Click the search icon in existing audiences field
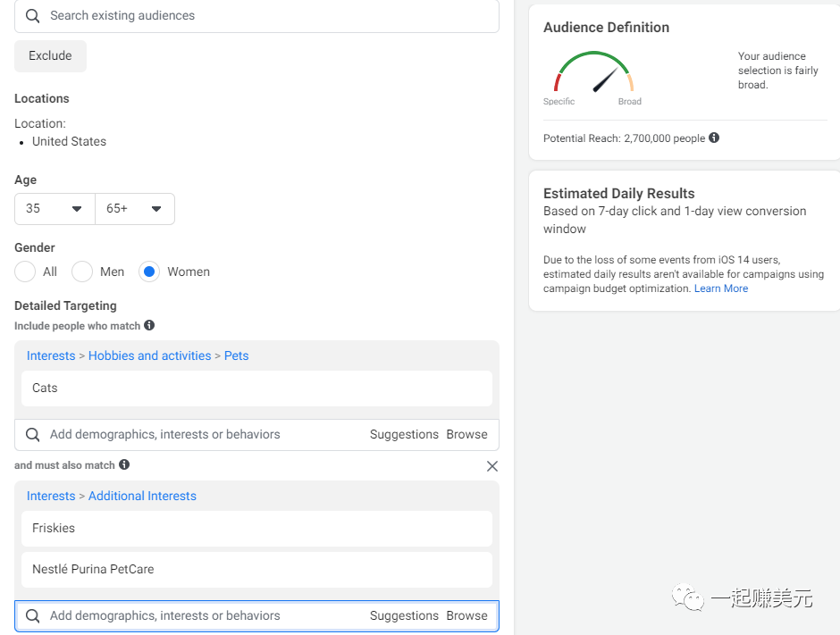The height and width of the screenshot is (635, 840). [x=33, y=16]
